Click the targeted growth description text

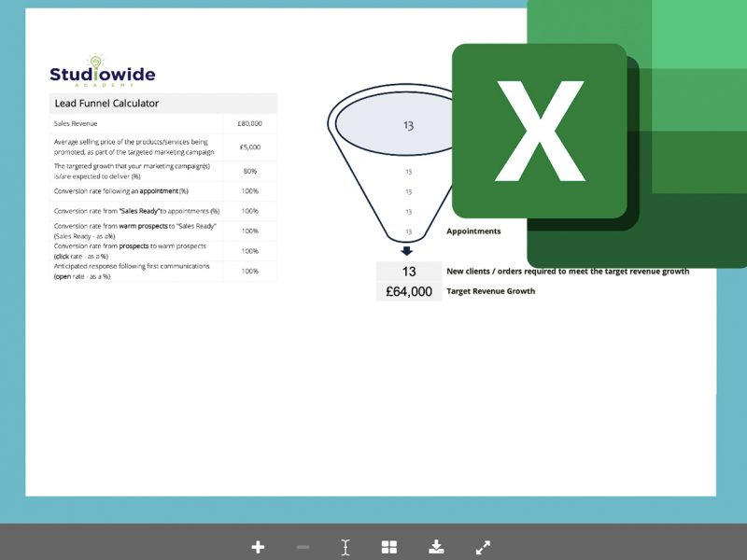pos(132,171)
